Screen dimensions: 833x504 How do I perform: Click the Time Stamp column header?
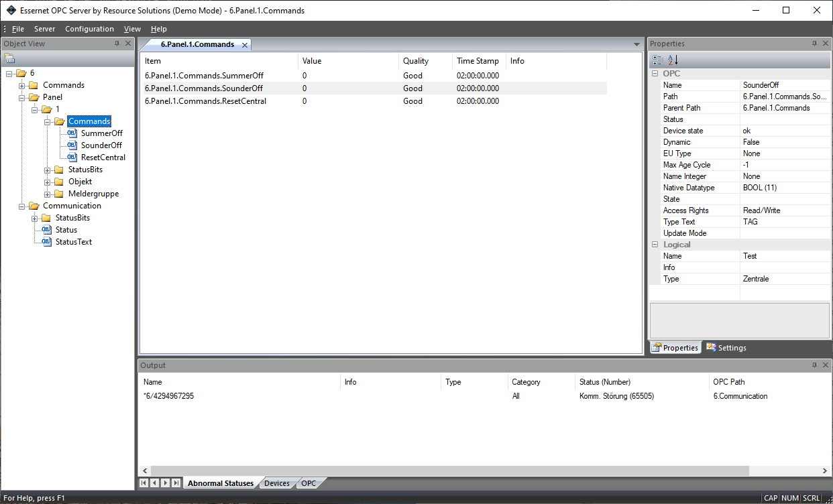tap(478, 61)
